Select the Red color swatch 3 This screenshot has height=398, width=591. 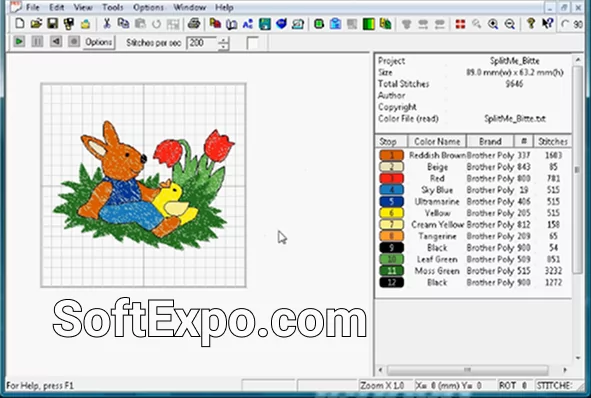point(392,178)
